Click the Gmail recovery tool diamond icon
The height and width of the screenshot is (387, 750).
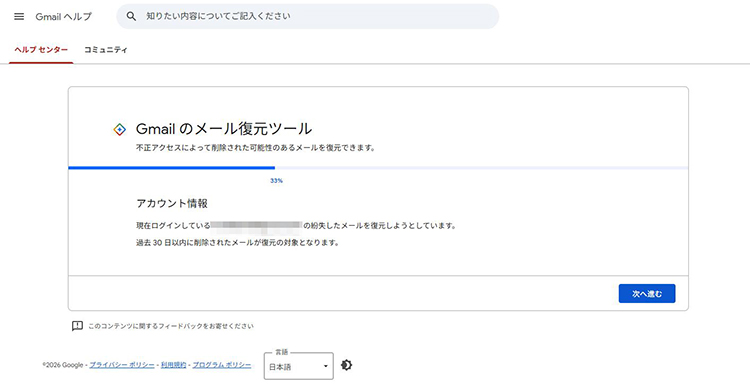120,129
